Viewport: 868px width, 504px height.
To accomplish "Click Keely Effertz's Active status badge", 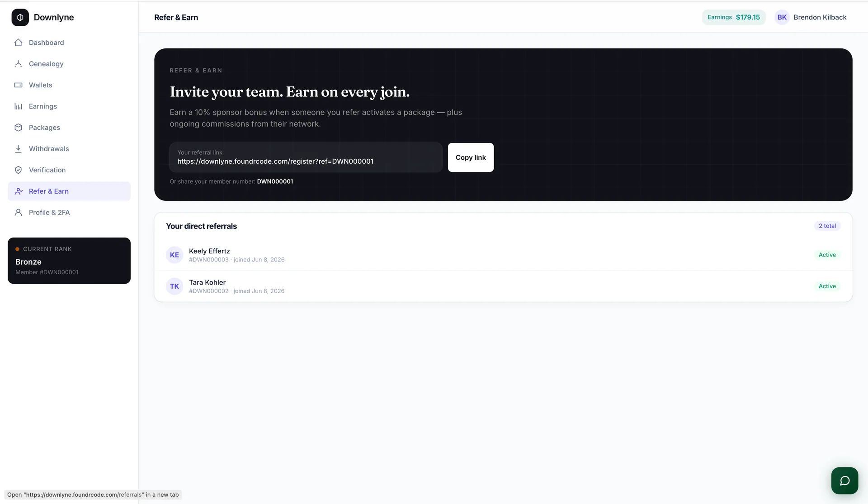I will [x=827, y=255].
